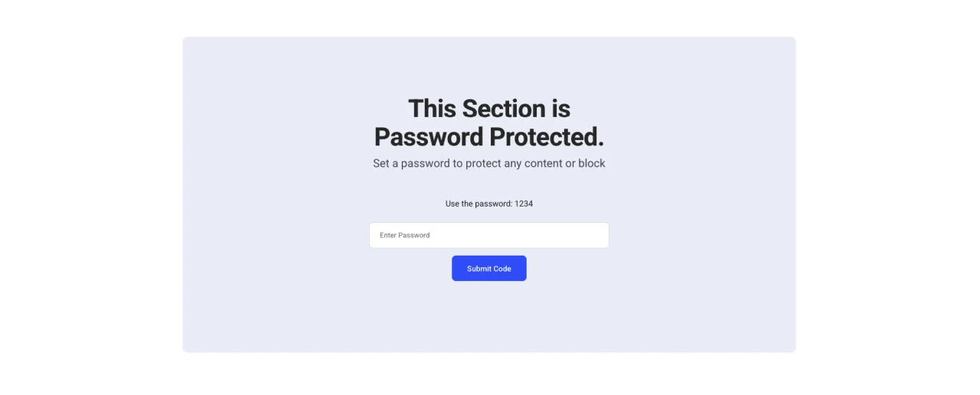Click the word "Password" in the bold heading
Image resolution: width=980 pixels, height=395 pixels.
(x=428, y=137)
